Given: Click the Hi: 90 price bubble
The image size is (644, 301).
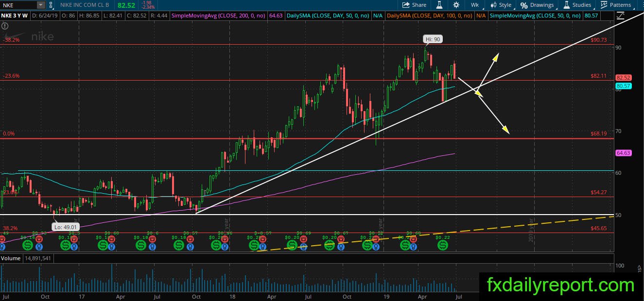Looking at the screenshot, I should coord(433,40).
